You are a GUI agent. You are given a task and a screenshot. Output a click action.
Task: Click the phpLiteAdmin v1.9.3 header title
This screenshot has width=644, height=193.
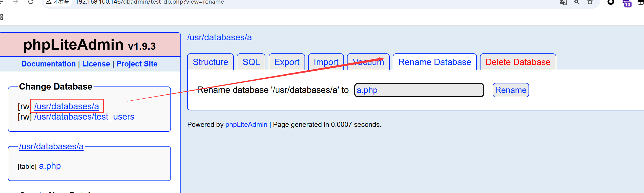89,45
